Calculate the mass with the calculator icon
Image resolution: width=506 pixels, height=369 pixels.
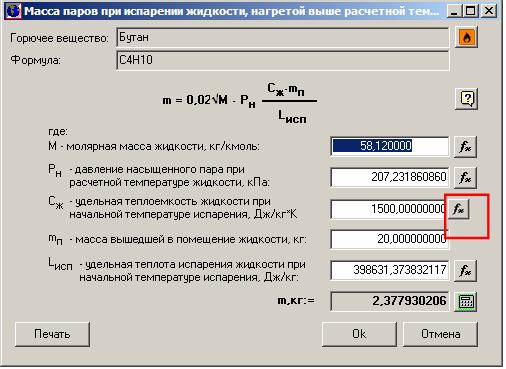465,301
